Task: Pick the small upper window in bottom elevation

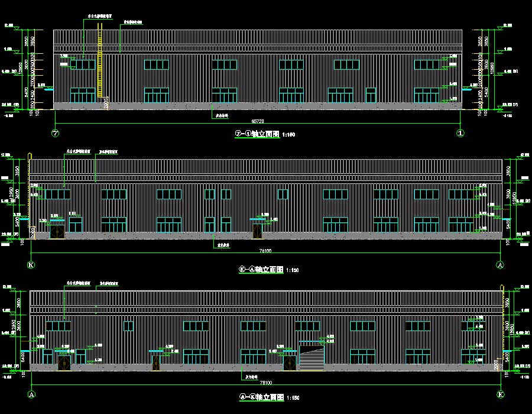Action: 128,326
